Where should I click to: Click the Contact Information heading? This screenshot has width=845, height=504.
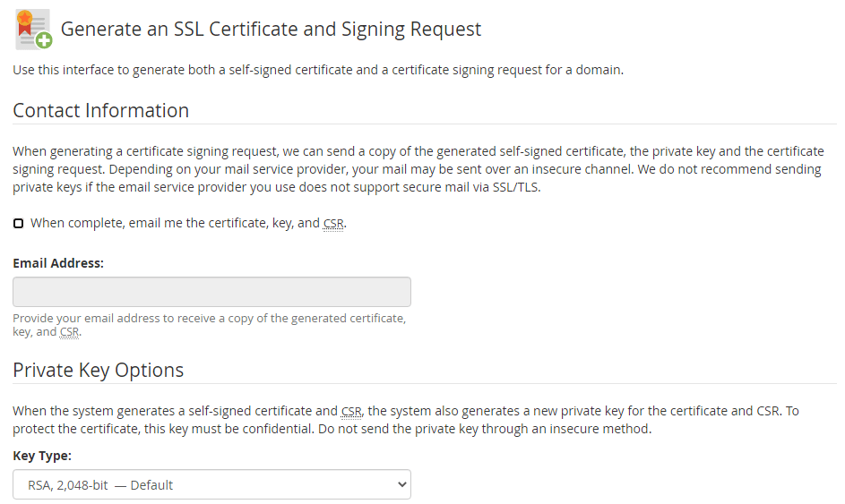pyautogui.click(x=100, y=110)
